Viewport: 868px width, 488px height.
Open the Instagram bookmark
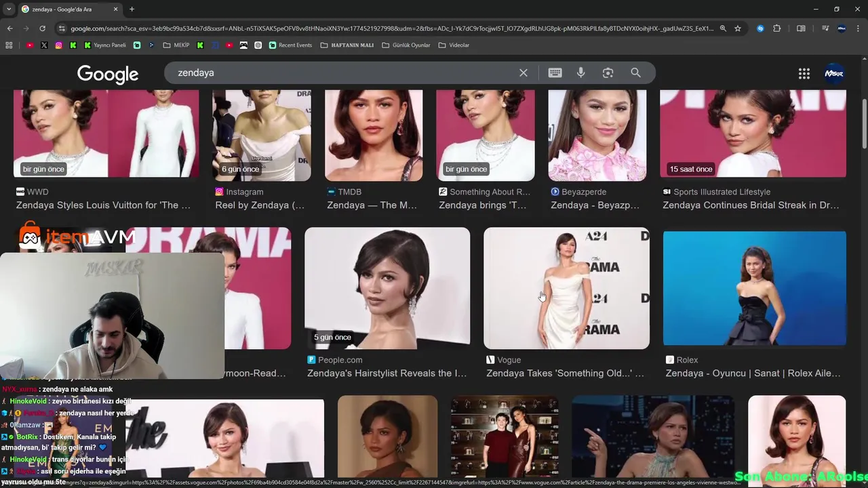coord(58,45)
